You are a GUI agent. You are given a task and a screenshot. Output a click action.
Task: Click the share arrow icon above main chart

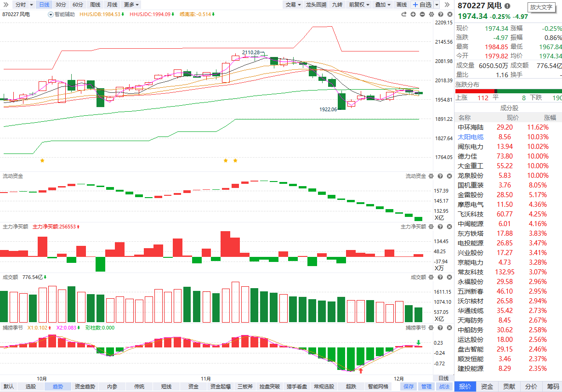(x=404, y=14)
